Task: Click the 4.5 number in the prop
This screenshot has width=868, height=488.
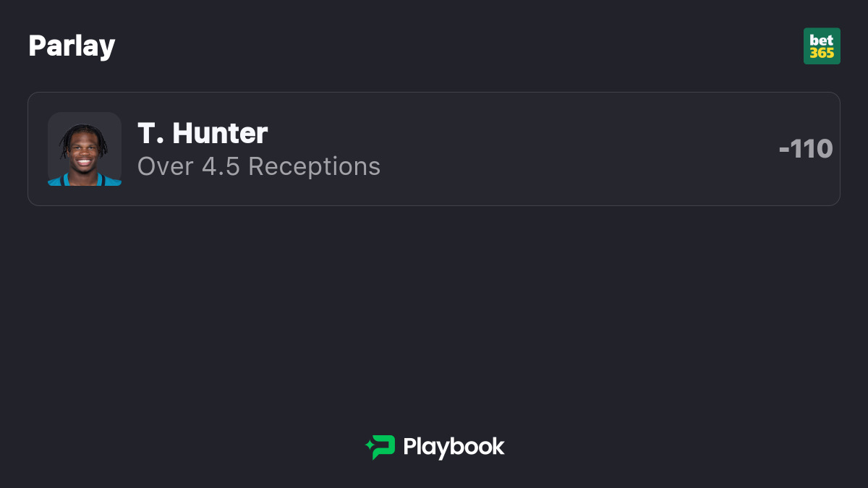Action: tap(221, 166)
